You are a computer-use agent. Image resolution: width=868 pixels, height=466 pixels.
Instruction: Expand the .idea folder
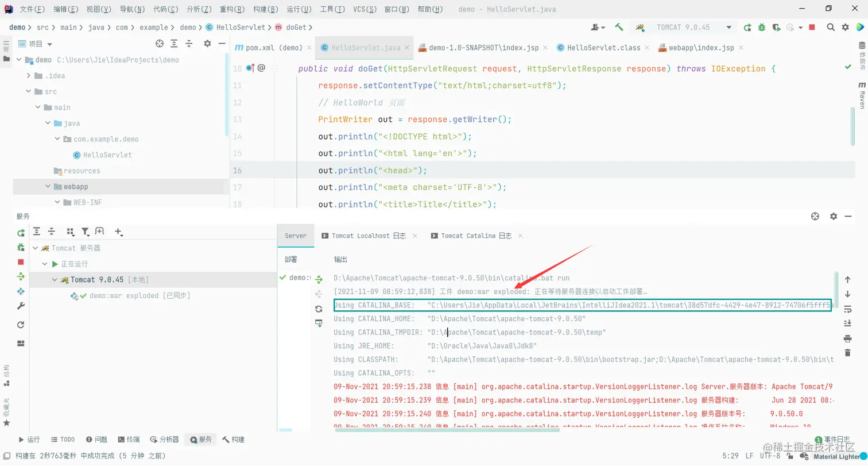tap(29, 76)
